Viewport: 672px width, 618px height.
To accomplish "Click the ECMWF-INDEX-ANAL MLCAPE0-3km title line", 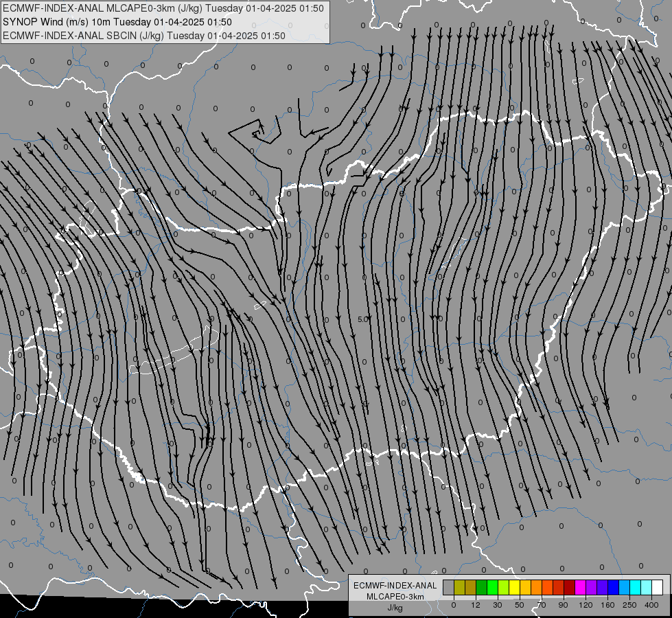I will click(x=163, y=8).
